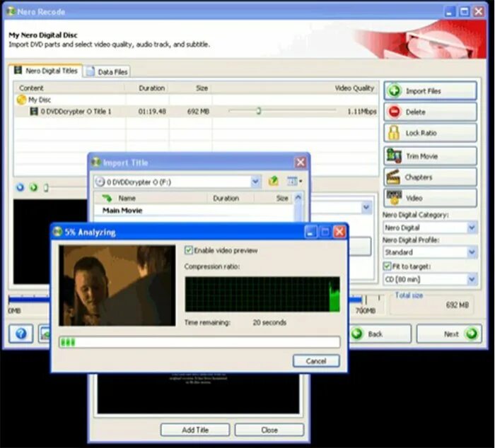Viewport: 495px width, 448px height.
Task: Click the Import Files button
Action: [x=430, y=91]
